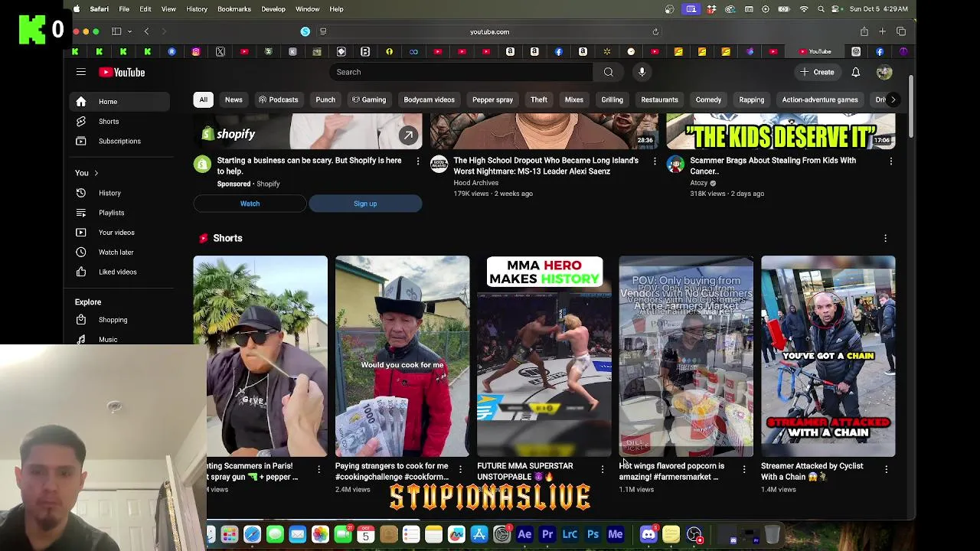The width and height of the screenshot is (980, 551).
Task: Select the Pepper spray chip
Action: 492,99
